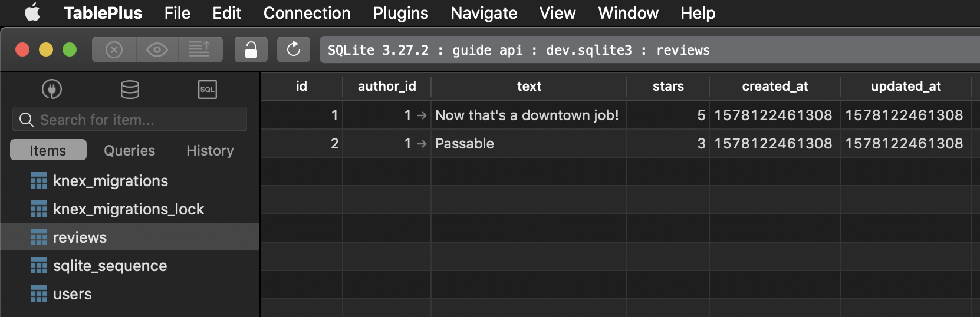
Task: Open the SQL query editor icon
Action: pos(207,90)
